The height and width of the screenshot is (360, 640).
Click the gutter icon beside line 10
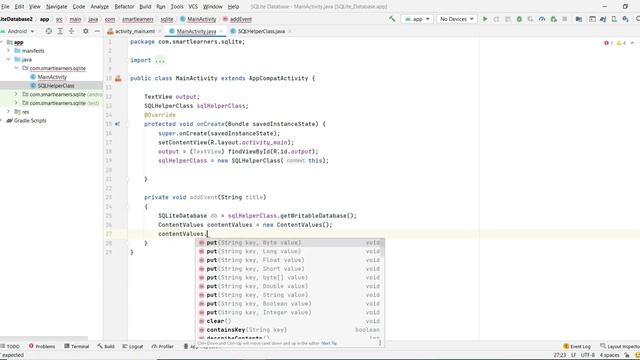pos(118,78)
